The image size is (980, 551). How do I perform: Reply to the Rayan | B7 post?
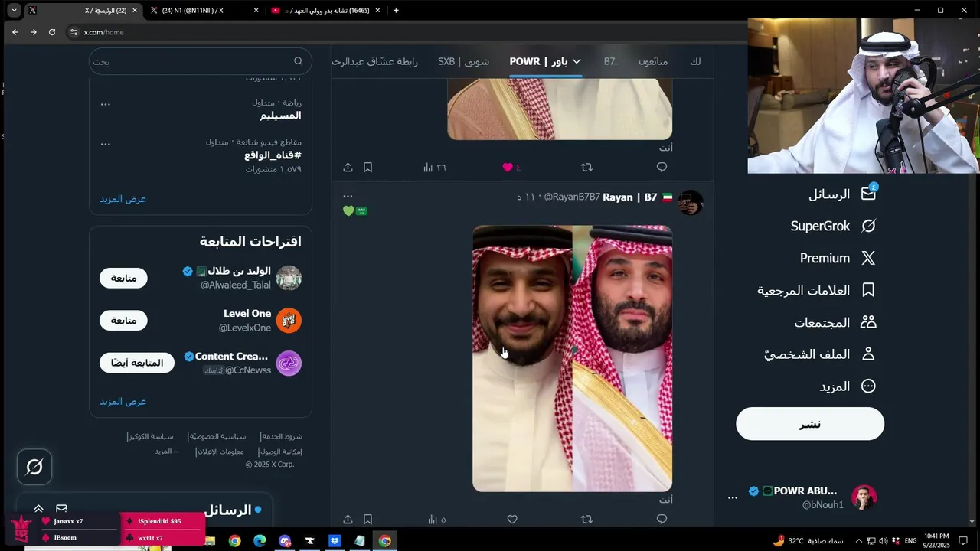661,519
